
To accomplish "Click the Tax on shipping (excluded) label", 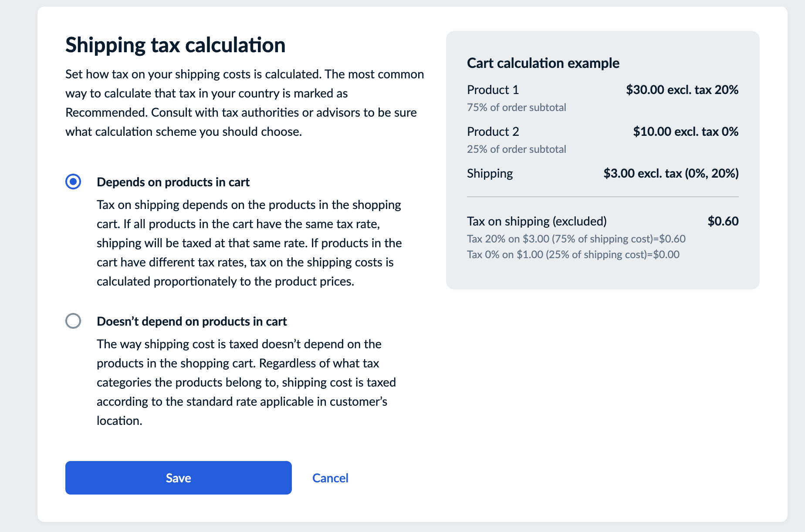I will (x=537, y=221).
